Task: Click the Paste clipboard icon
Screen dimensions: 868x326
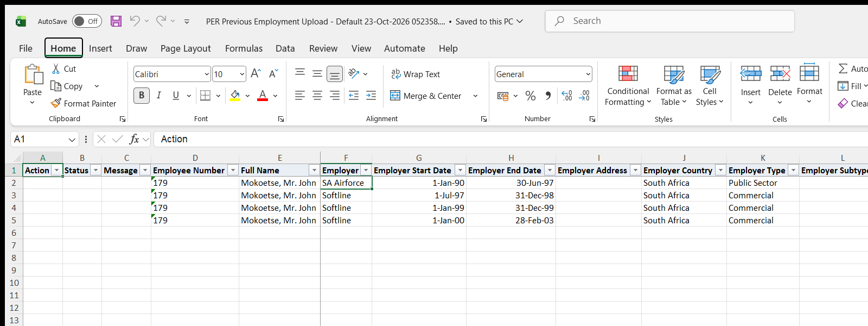Action: 33,74
